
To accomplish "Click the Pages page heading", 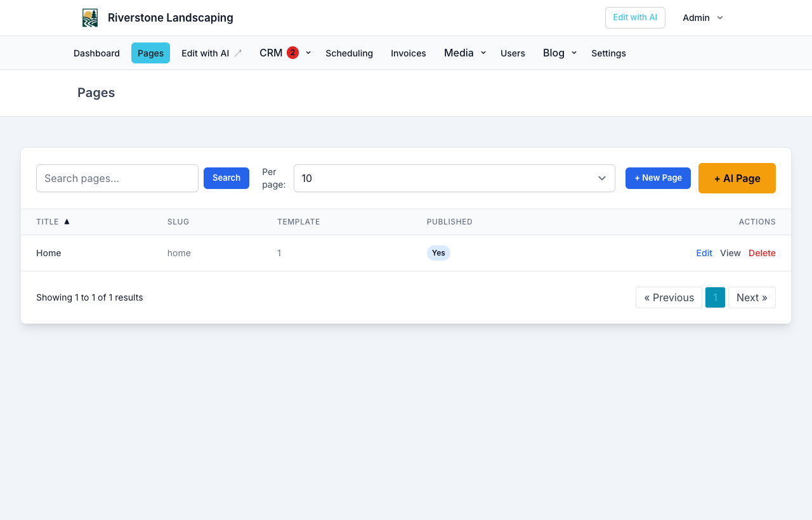I will tap(96, 93).
